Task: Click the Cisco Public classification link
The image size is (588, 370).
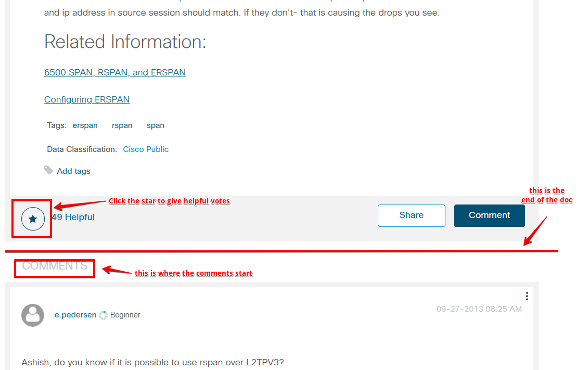Action: (x=145, y=149)
